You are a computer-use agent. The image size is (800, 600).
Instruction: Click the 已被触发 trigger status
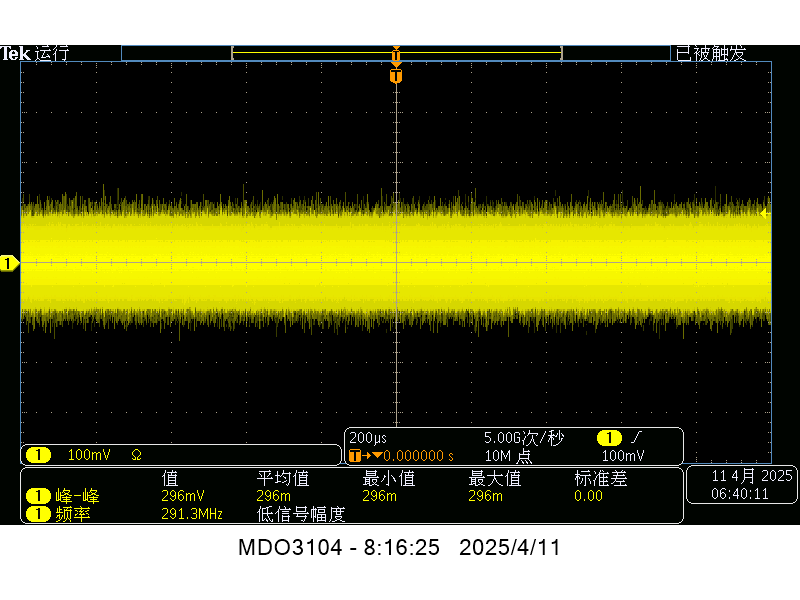pyautogui.click(x=711, y=53)
